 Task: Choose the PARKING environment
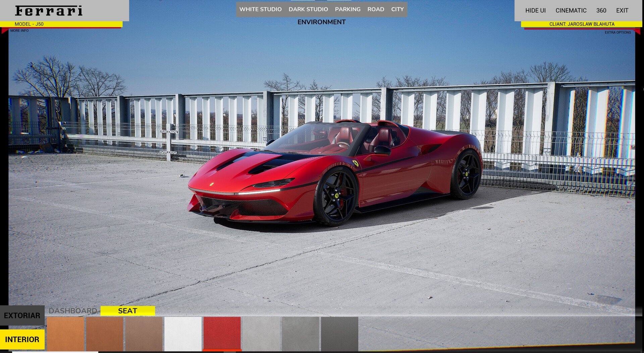coord(347,9)
